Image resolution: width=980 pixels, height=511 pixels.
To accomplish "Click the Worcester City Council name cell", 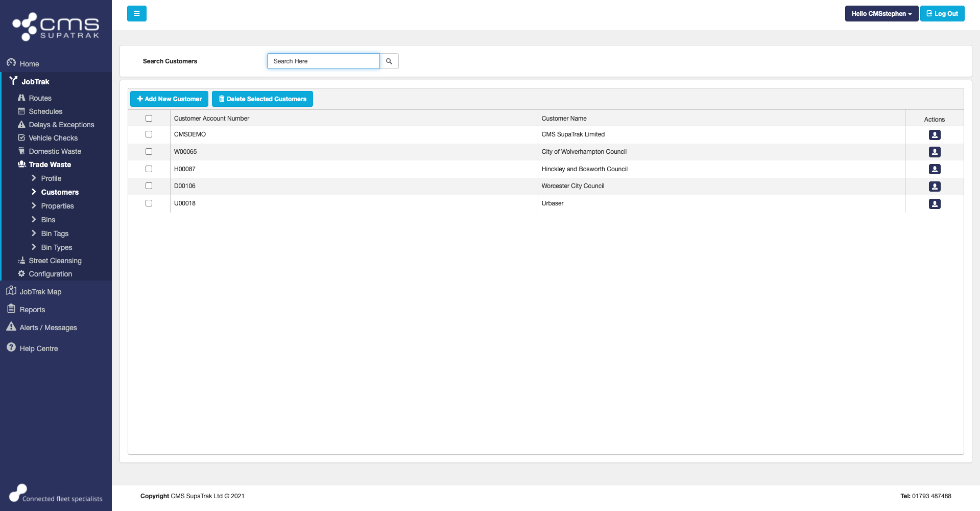I will click(x=722, y=186).
